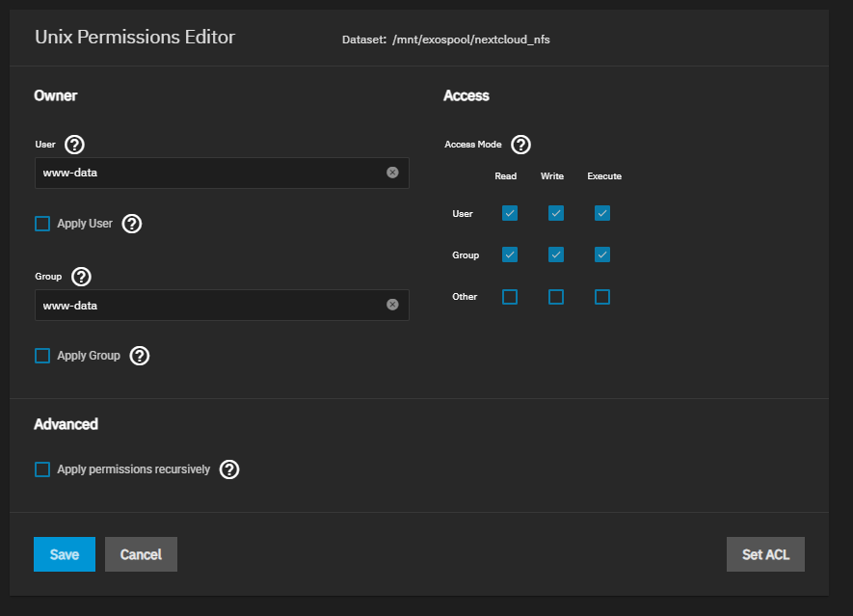Click the help icon beside Group label
This screenshot has width=853, height=616.
pyautogui.click(x=81, y=277)
